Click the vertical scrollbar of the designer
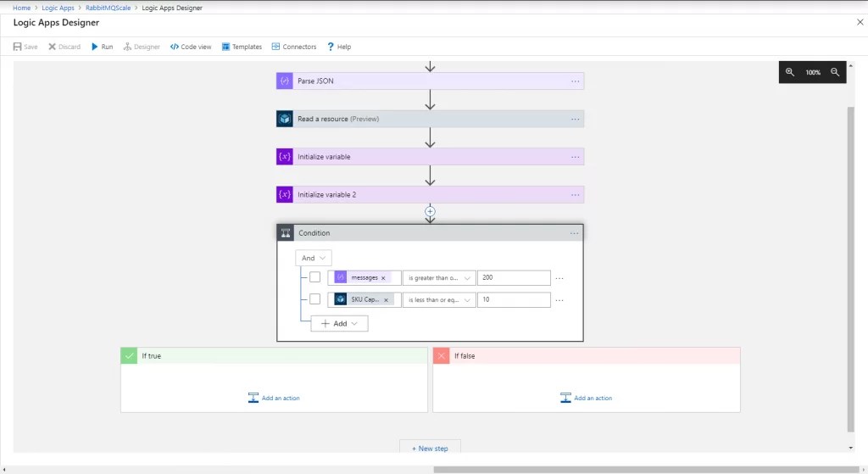Viewport: 868px width, 474px height. pyautogui.click(x=851, y=269)
